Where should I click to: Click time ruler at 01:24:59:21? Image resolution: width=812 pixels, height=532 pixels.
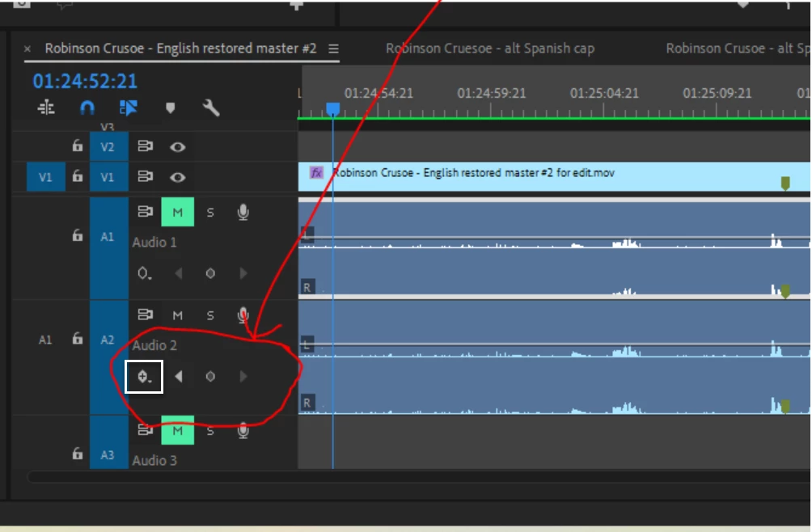(x=491, y=94)
